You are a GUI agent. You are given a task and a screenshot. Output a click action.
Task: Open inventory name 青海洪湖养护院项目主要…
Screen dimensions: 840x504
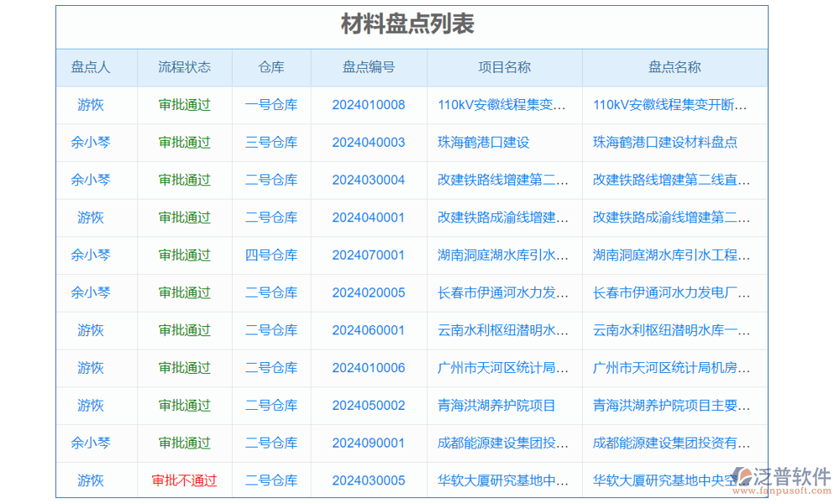tap(672, 406)
